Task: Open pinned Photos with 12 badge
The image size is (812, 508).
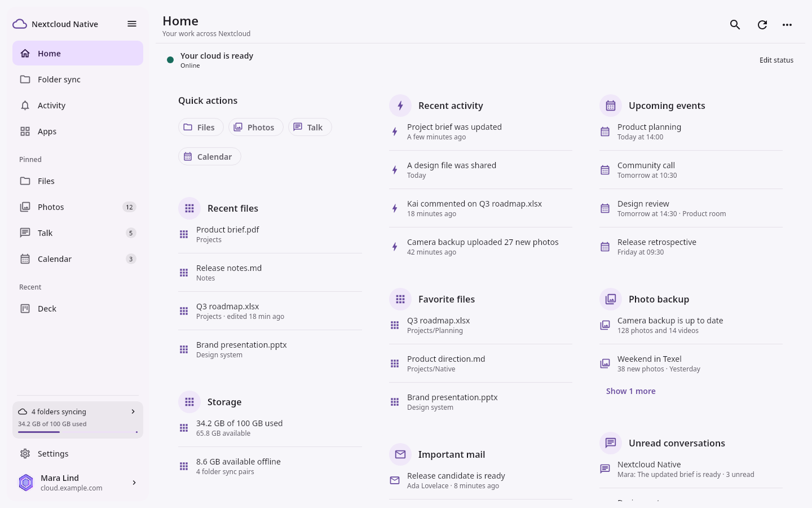Action: 78,207
